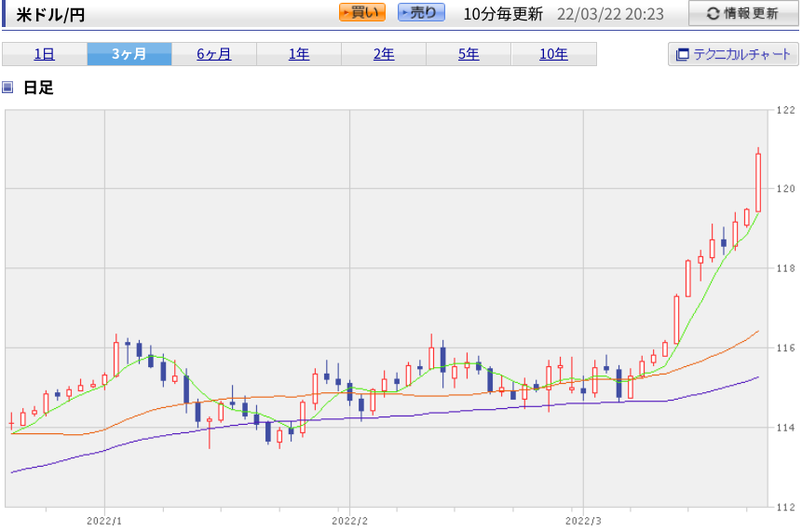Open the テクニカルチャート technical chart
802x532 pixels.
pyautogui.click(x=733, y=54)
